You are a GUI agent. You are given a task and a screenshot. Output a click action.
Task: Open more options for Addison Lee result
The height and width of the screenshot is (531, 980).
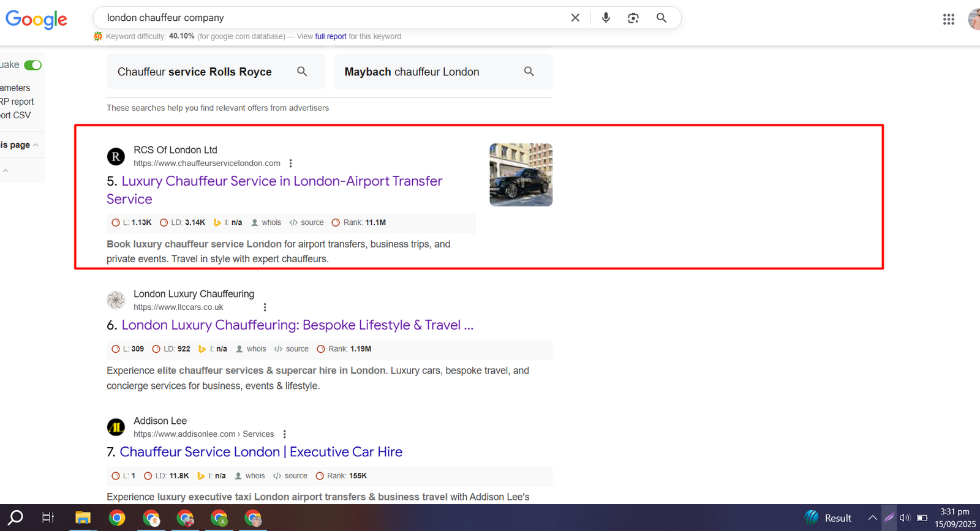point(285,434)
